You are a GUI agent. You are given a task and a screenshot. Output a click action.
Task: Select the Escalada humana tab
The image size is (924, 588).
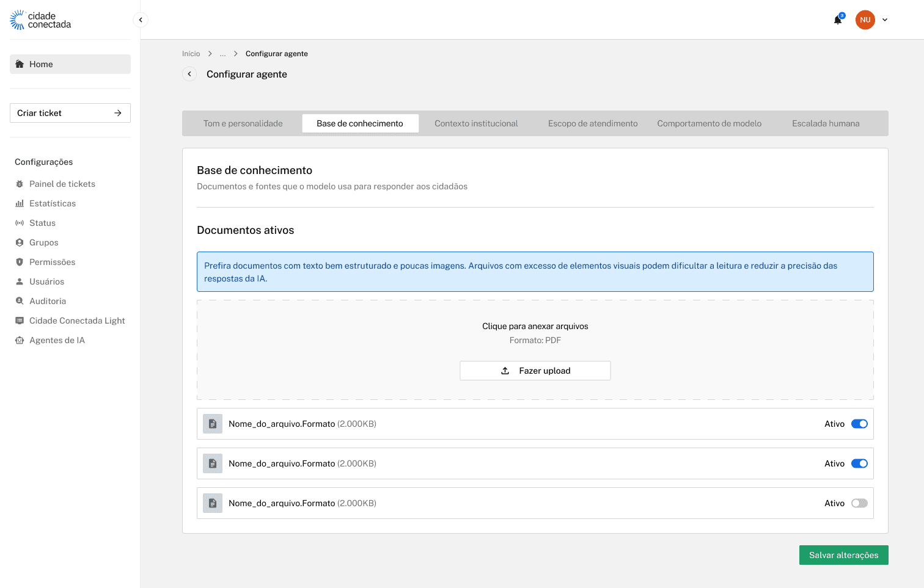(826, 123)
